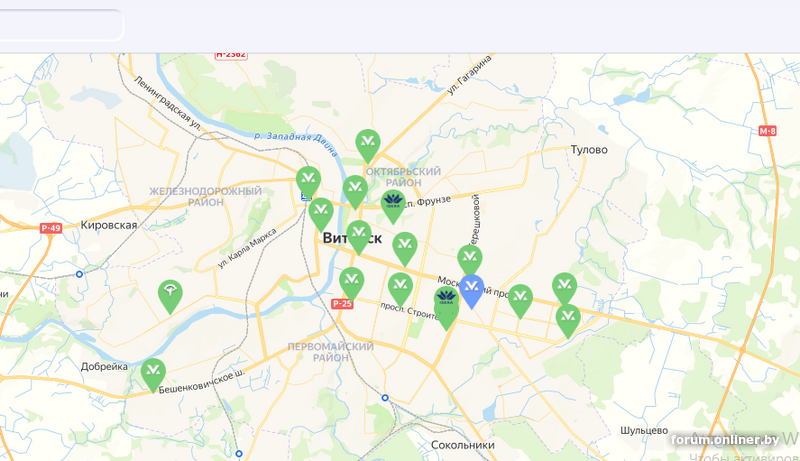Click the railway station icon near river
Screen dimensions: 800x461
tap(306, 196)
